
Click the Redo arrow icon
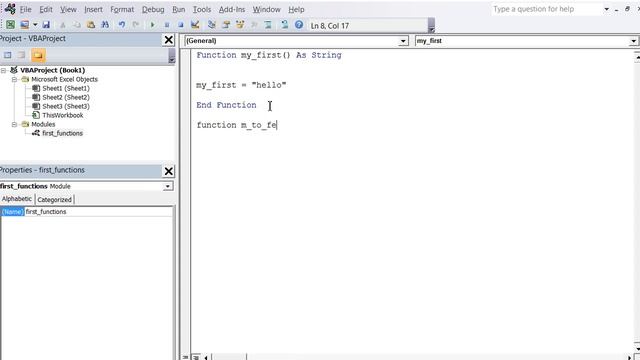pos(136,25)
